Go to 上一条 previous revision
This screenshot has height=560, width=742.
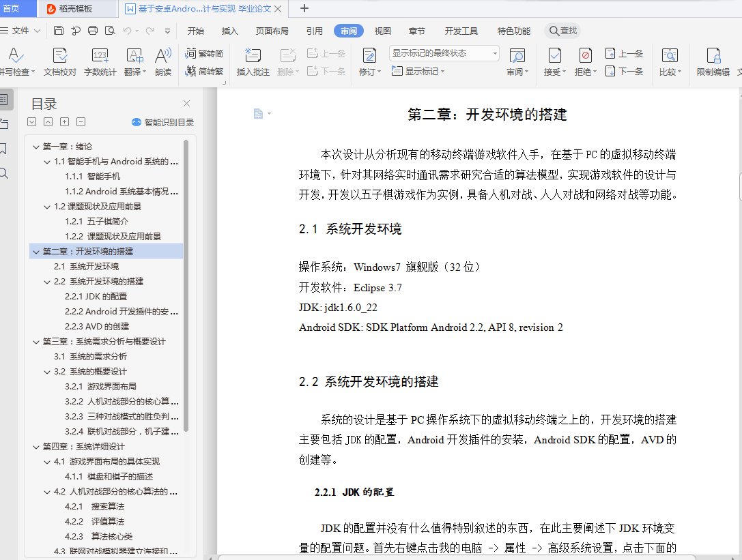pos(624,53)
